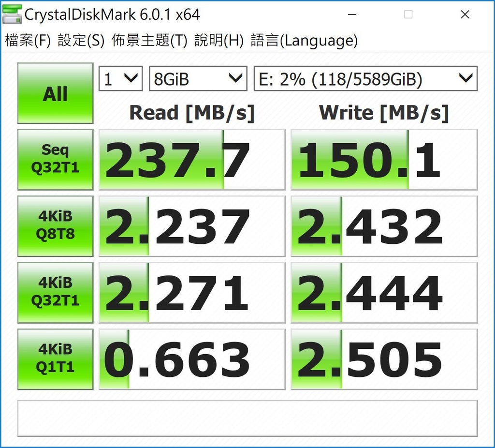Run all benchmarks with the All button
The image size is (495, 448).
click(x=55, y=93)
